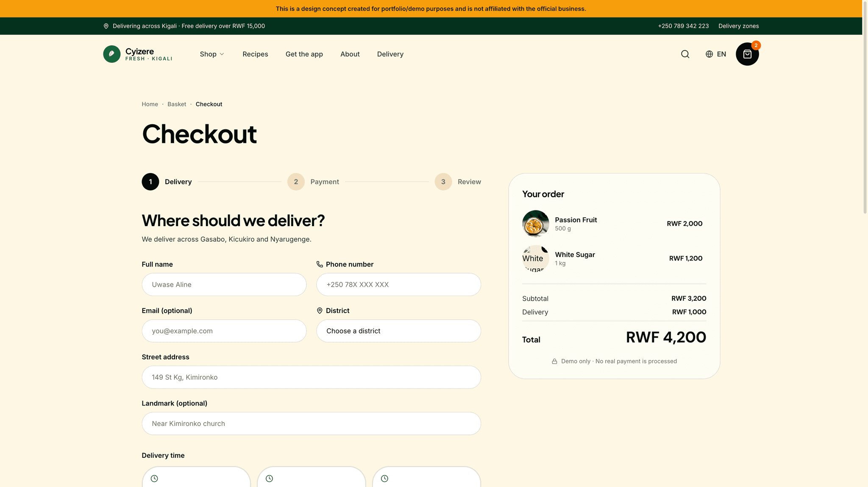Open the shopping basket icon
The width and height of the screenshot is (868, 487).
747,54
